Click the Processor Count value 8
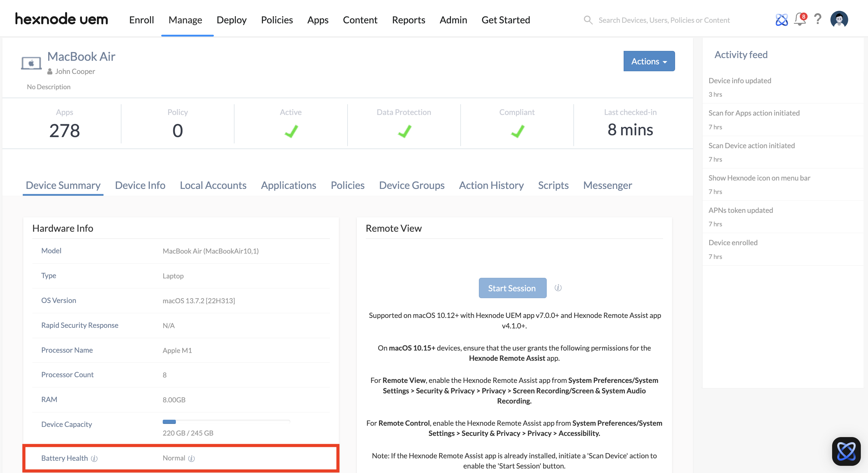 [x=165, y=375]
